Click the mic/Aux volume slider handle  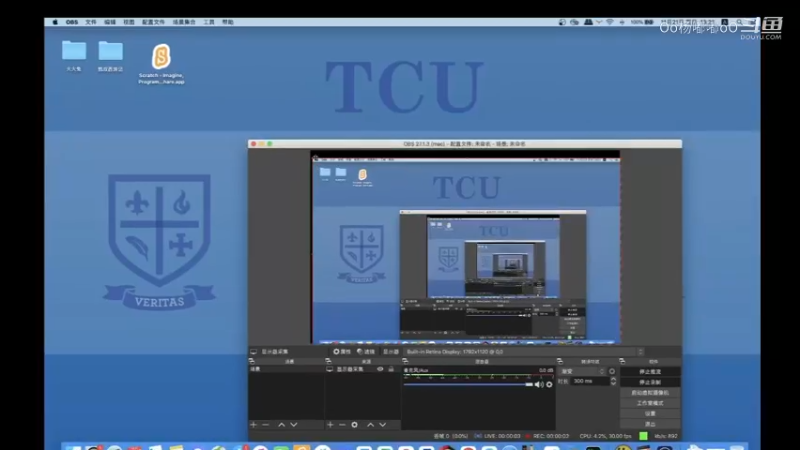pyautogui.click(x=529, y=385)
